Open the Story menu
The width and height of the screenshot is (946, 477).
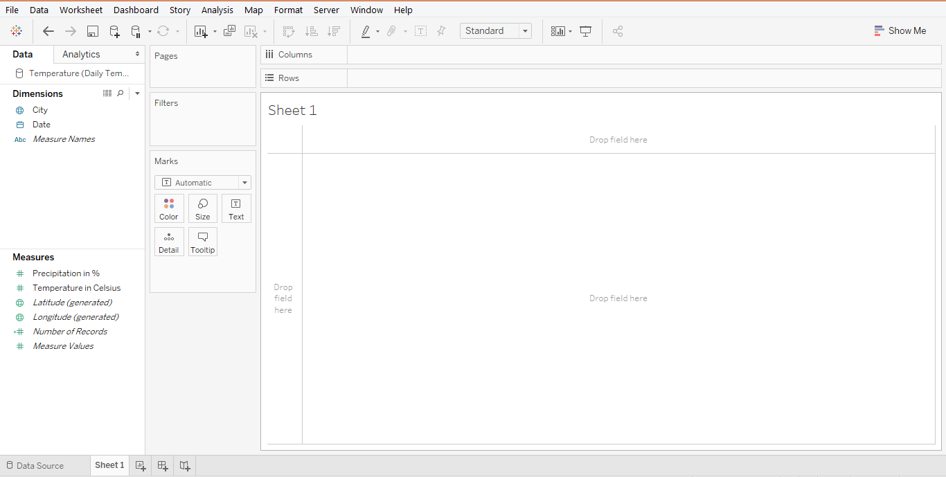point(180,10)
